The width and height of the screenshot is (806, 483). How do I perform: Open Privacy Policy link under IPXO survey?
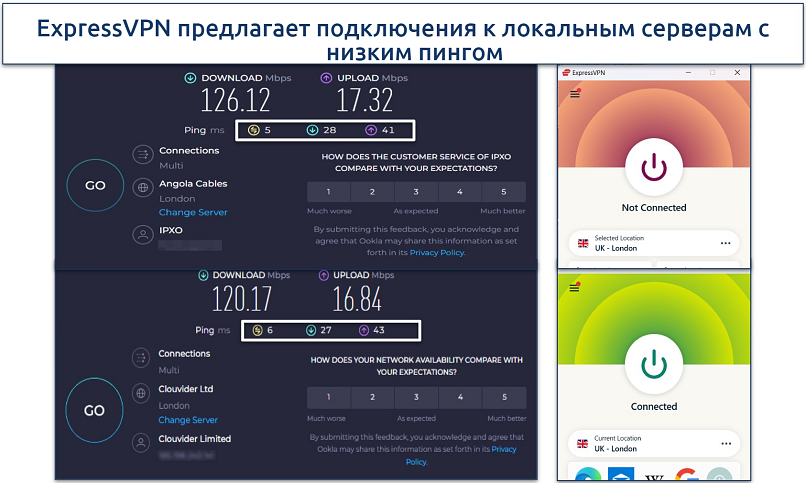pyautogui.click(x=436, y=253)
